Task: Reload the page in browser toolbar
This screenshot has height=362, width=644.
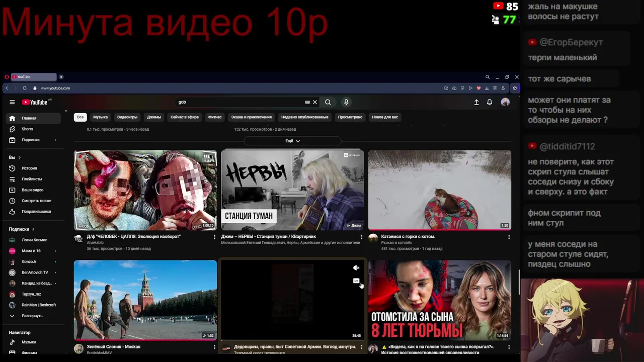Action: [25, 88]
